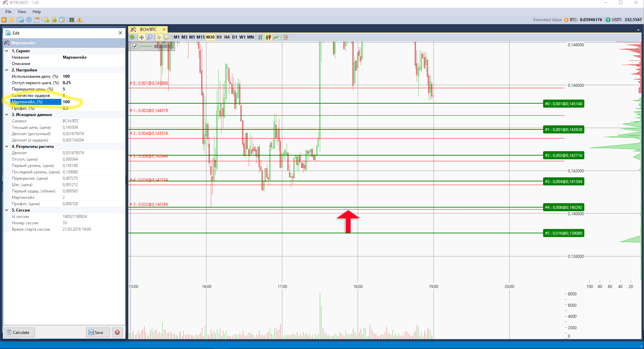Click the green heartbeat monitor icon

pyautogui.click(x=71, y=20)
